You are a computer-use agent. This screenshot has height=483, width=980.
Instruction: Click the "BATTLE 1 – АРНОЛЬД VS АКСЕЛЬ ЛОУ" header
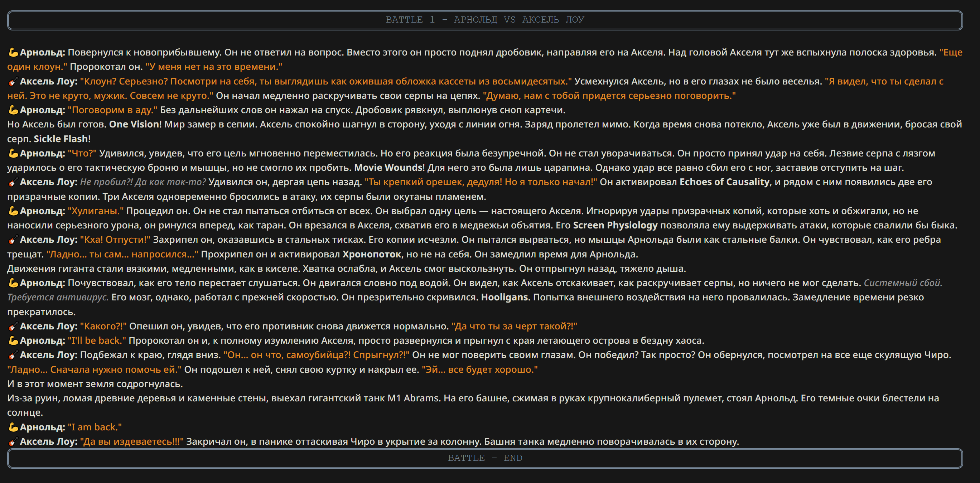[485, 20]
